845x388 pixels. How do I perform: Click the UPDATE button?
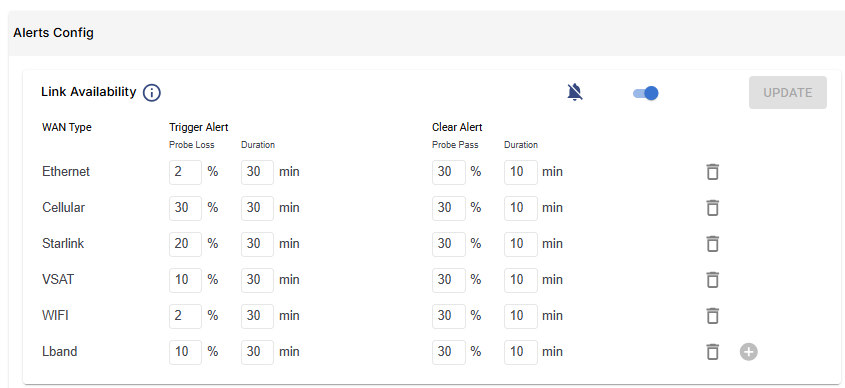[787, 93]
